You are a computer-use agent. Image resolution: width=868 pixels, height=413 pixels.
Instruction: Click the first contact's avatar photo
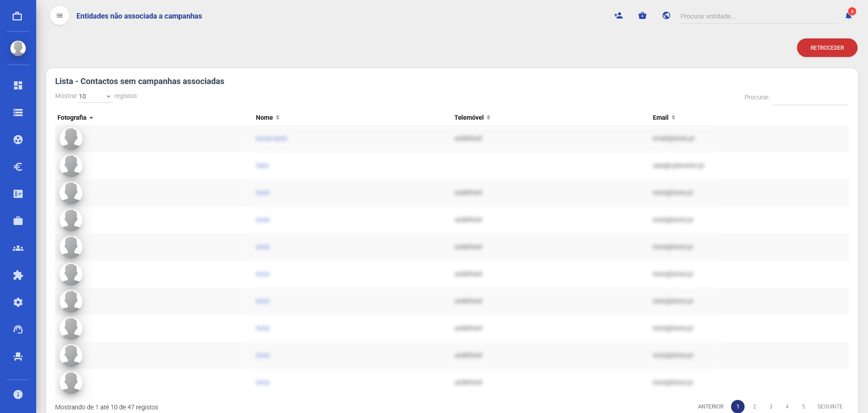click(x=71, y=138)
